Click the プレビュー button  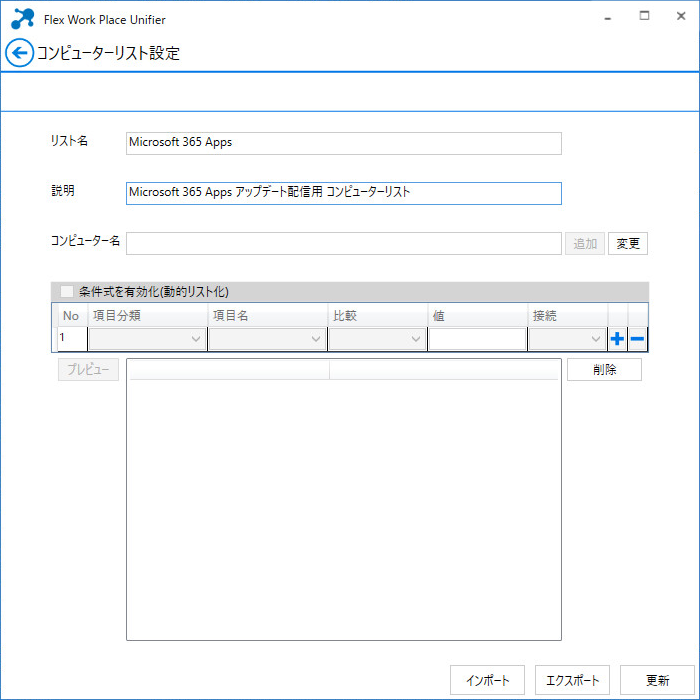click(x=88, y=369)
